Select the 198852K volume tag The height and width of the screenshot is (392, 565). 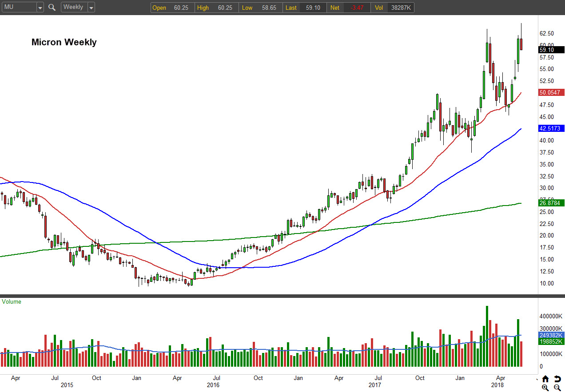[x=551, y=341]
